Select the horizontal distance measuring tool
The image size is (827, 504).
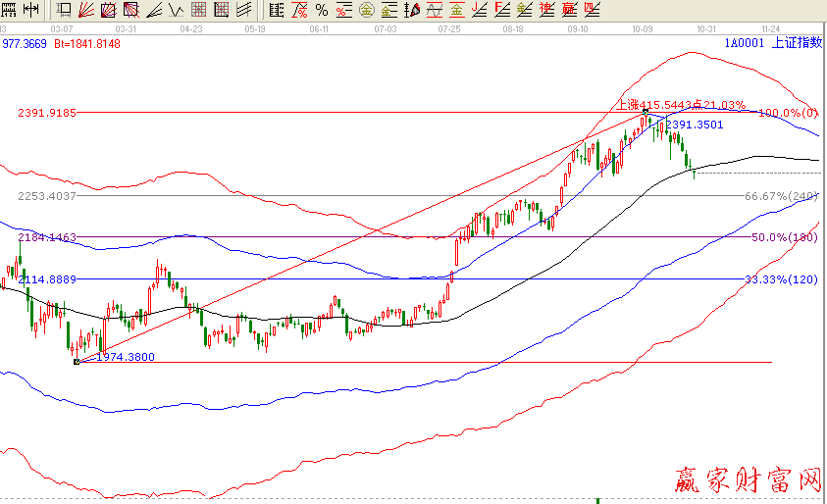[x=30, y=11]
